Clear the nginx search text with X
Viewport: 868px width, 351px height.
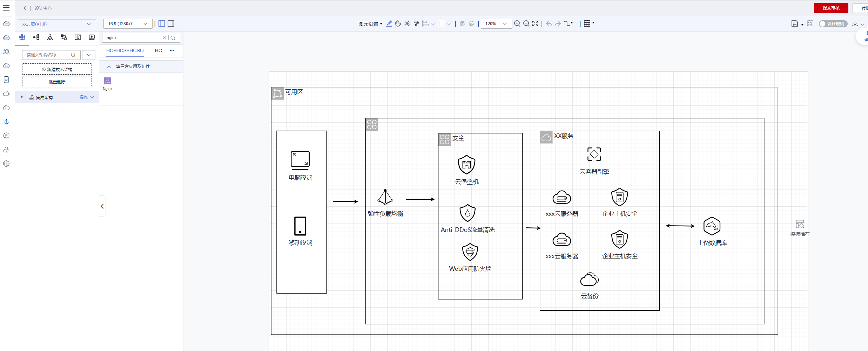click(x=164, y=38)
